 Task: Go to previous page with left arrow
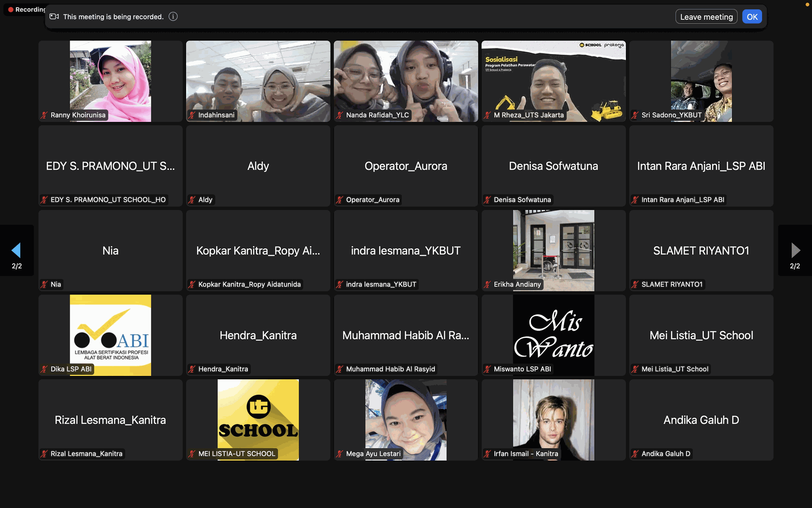pos(16,250)
